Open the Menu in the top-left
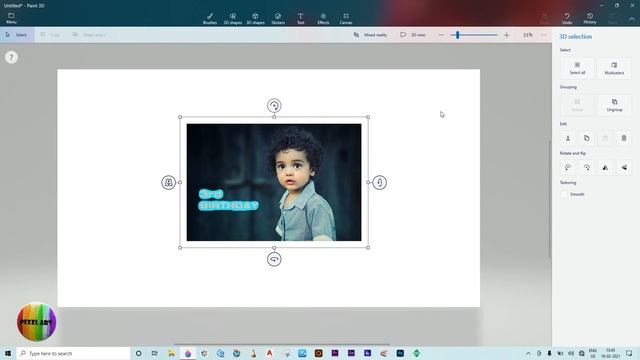 click(x=11, y=18)
